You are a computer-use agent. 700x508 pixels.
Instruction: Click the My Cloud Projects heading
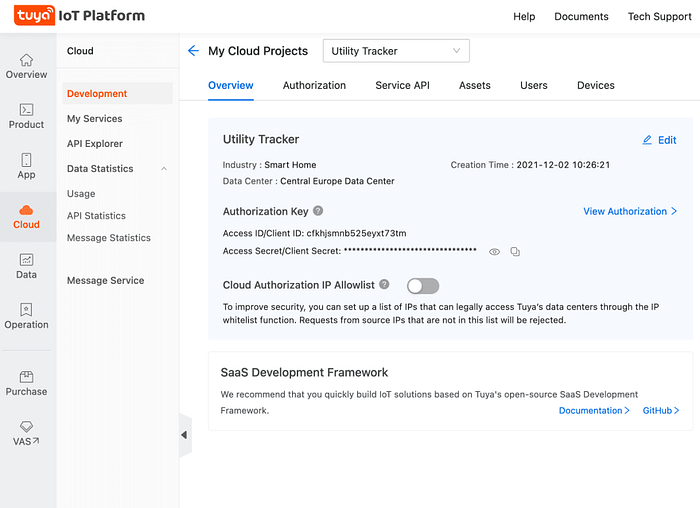coord(258,51)
